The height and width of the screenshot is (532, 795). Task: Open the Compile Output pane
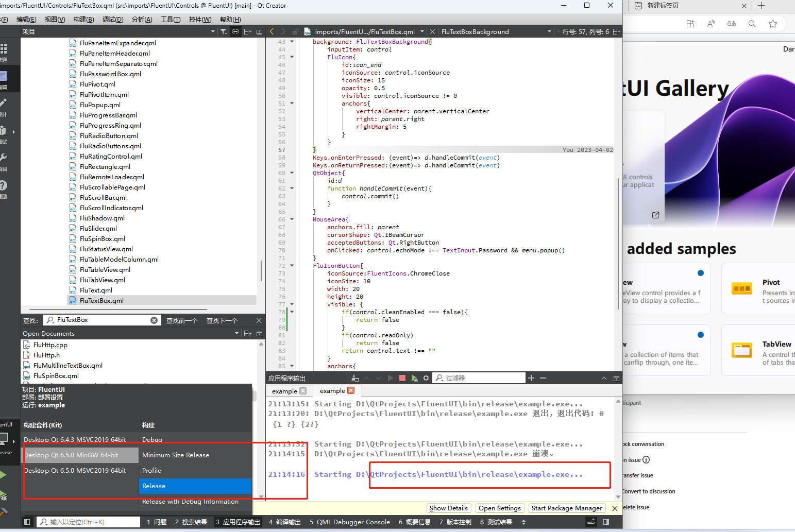click(x=285, y=522)
